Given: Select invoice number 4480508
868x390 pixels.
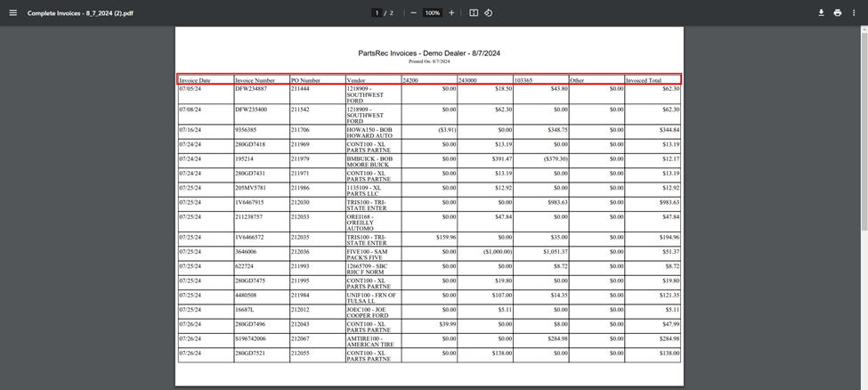Looking at the screenshot, I should point(246,296).
